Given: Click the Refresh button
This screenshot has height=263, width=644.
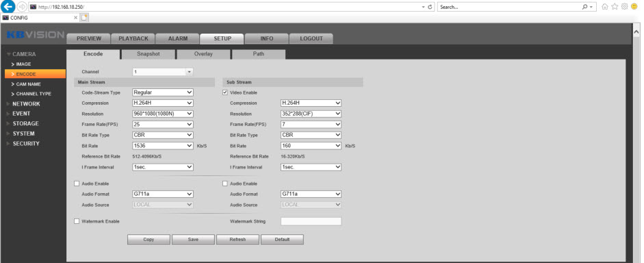Looking at the screenshot, I should tap(237, 240).
